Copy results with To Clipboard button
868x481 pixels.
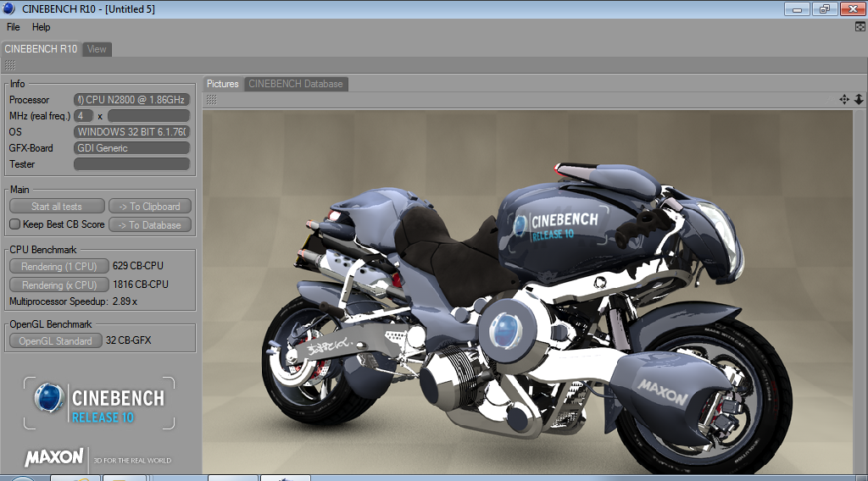tap(150, 207)
